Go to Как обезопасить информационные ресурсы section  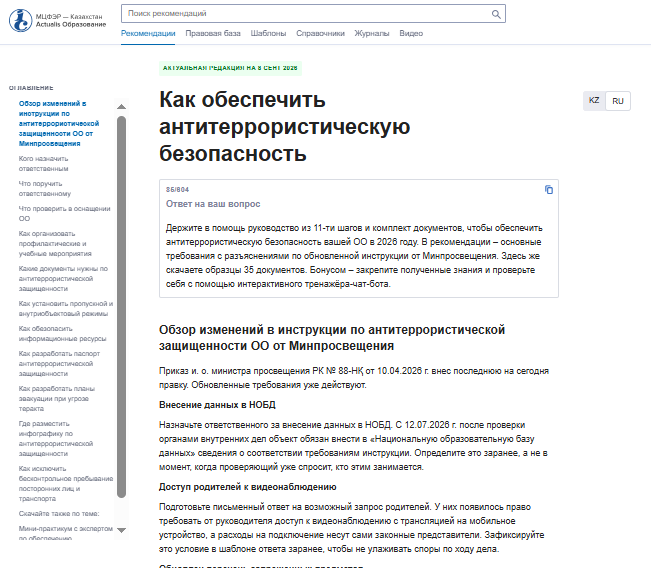tap(62, 333)
